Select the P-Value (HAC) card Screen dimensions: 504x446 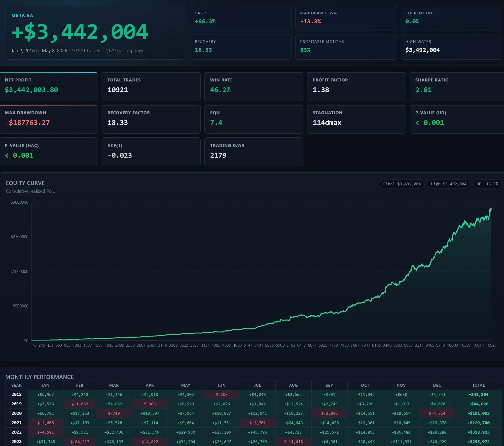point(49,152)
